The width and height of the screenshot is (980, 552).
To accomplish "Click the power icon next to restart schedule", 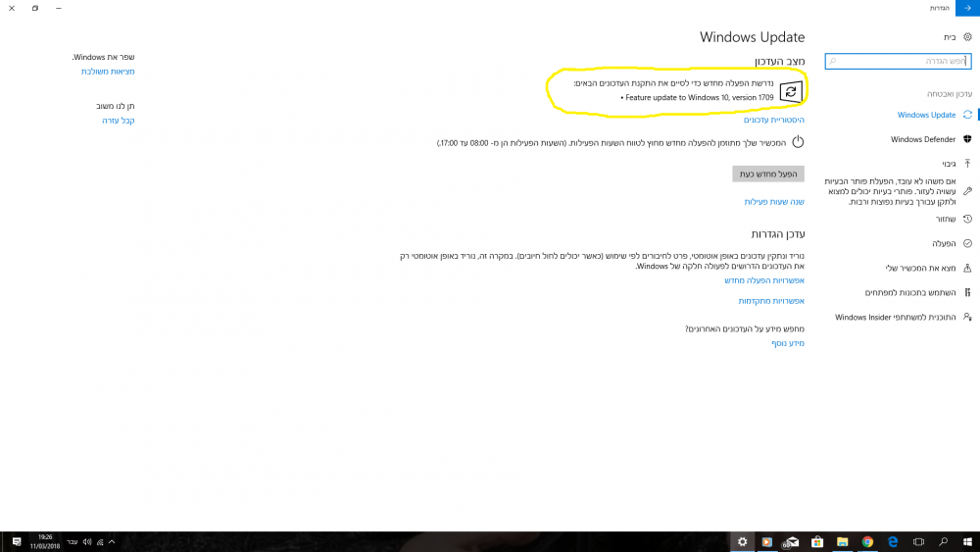I will (798, 142).
